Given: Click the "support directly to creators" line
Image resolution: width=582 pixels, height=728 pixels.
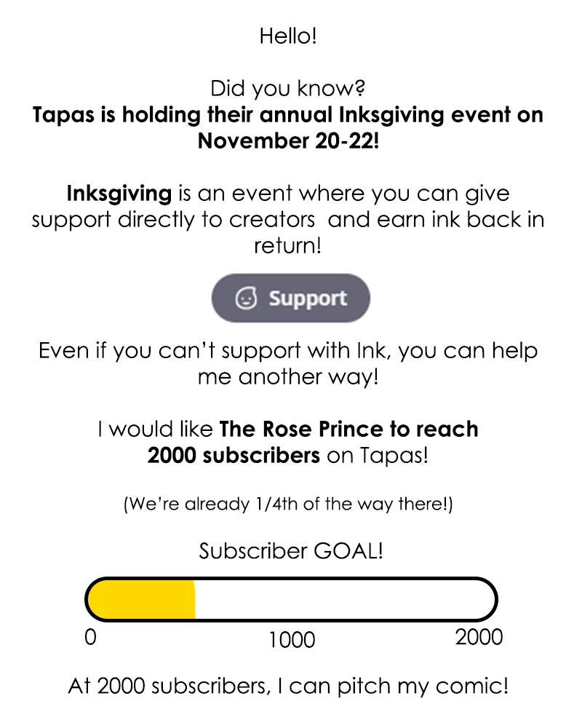Looking at the screenshot, I should coord(173,220).
